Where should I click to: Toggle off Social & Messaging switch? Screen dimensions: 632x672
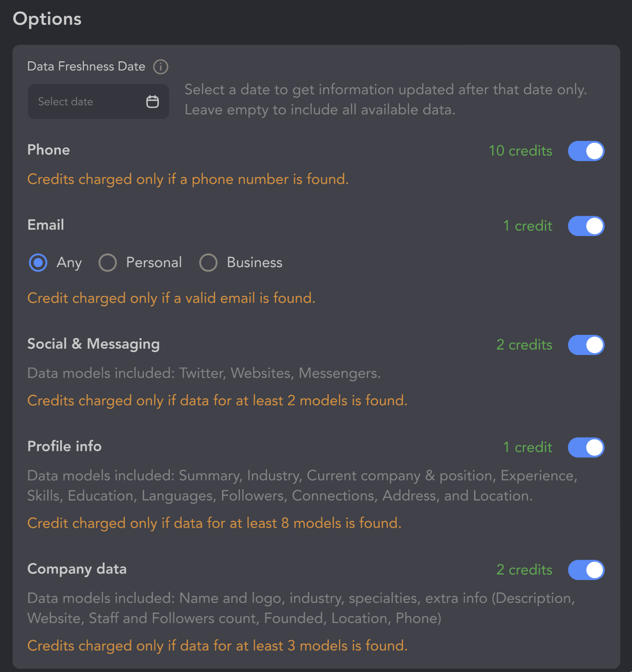[x=586, y=345]
